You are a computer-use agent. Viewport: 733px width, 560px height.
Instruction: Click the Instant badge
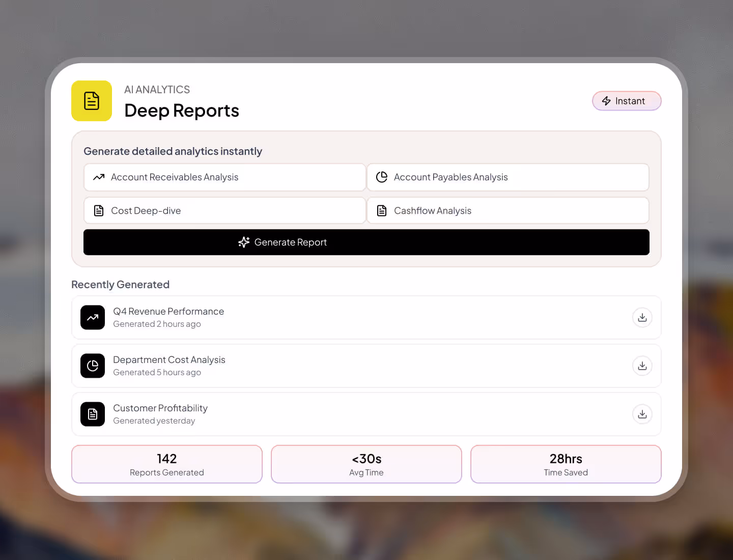pyautogui.click(x=627, y=101)
